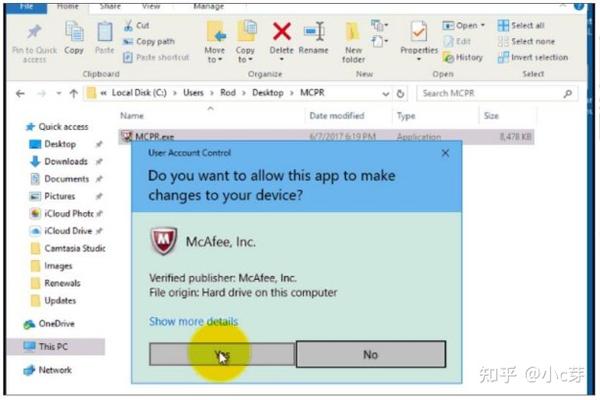Select Quick access in navigation pane

[x=57, y=127]
